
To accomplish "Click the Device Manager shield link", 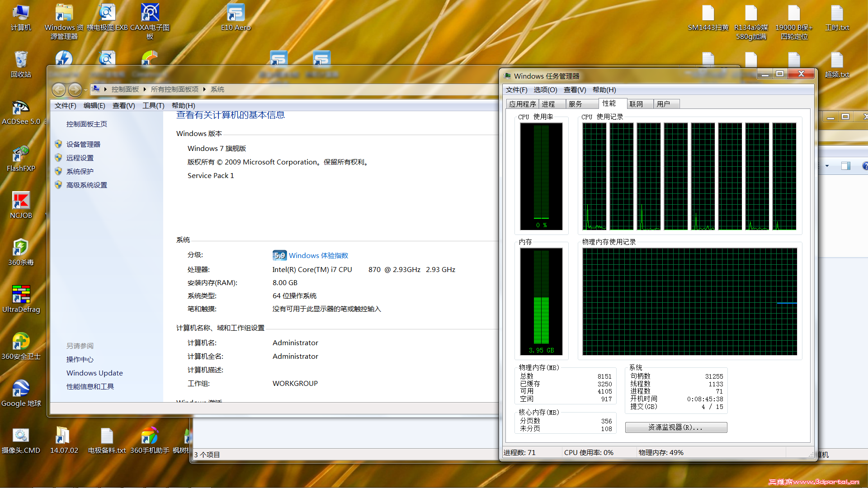I will (83, 144).
